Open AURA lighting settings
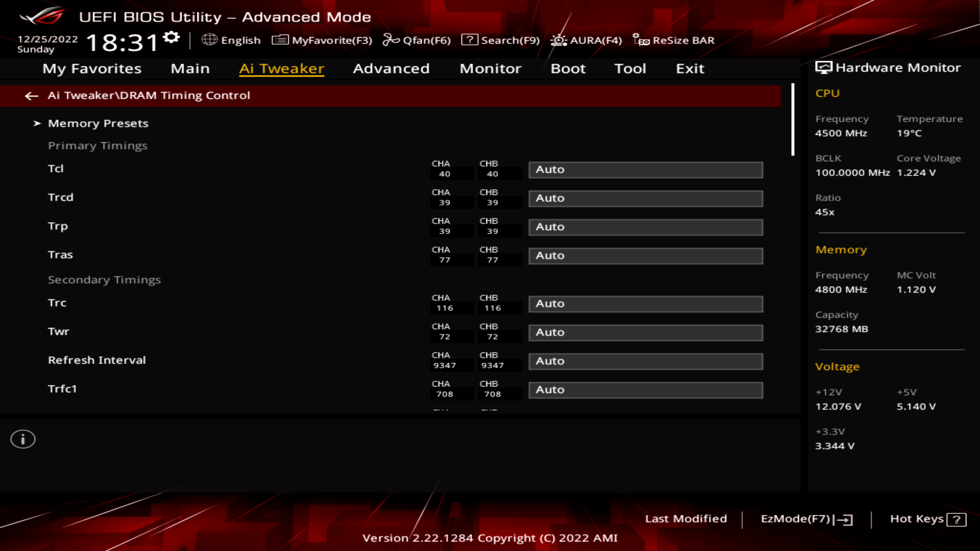Screen dimensions: 980x551 coord(586,40)
